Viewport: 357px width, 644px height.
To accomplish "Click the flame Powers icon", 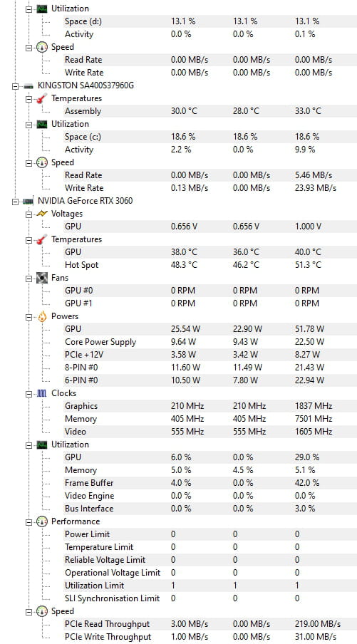I will 42,317.
